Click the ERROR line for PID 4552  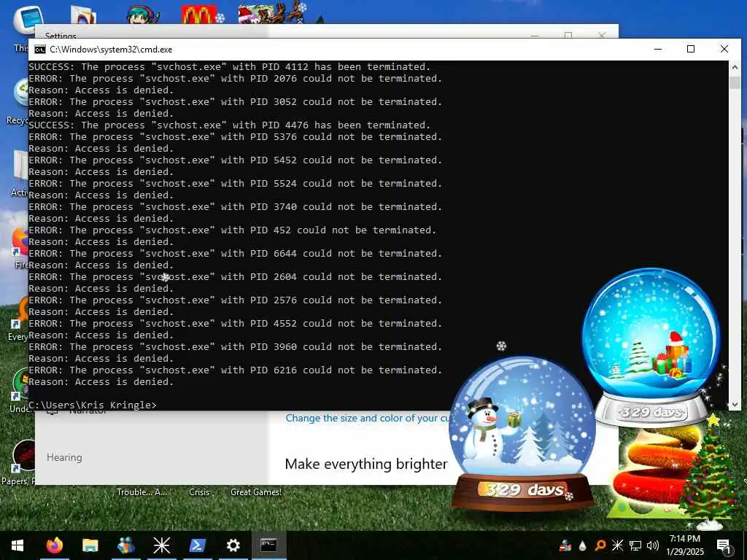pos(236,323)
